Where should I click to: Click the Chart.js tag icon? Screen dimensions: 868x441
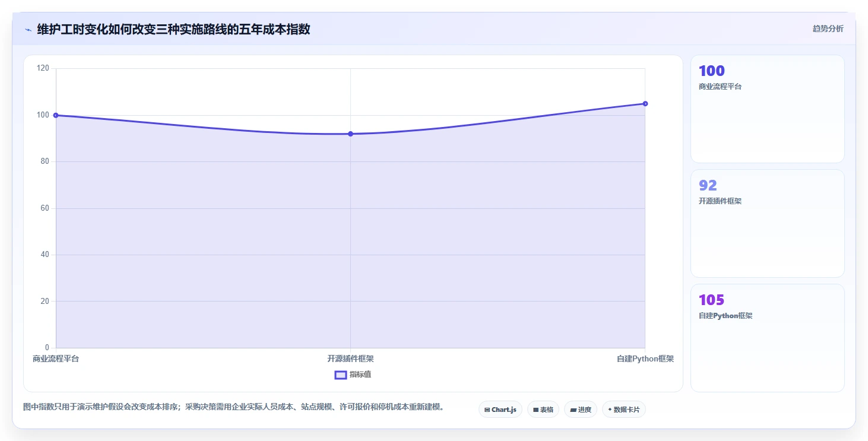point(487,410)
